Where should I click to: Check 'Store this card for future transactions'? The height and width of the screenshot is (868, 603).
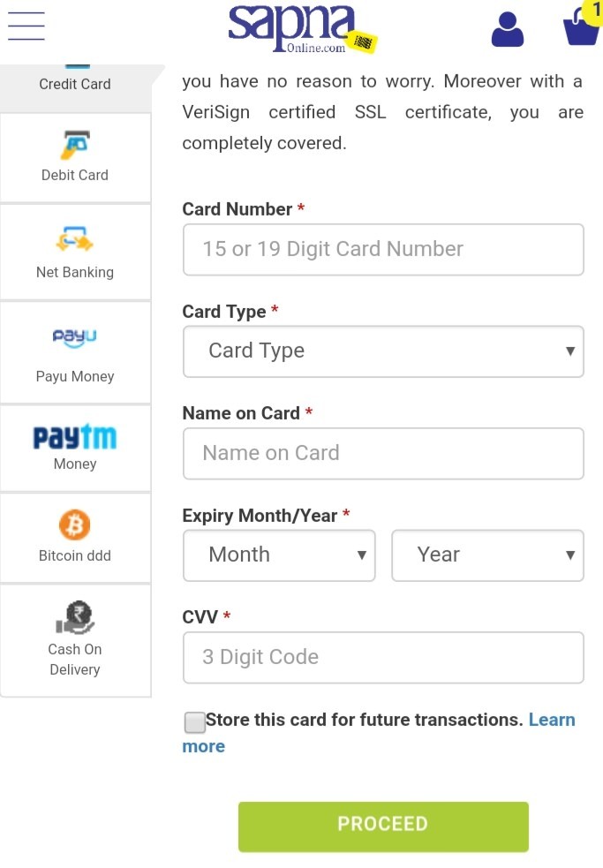pyautogui.click(x=194, y=723)
